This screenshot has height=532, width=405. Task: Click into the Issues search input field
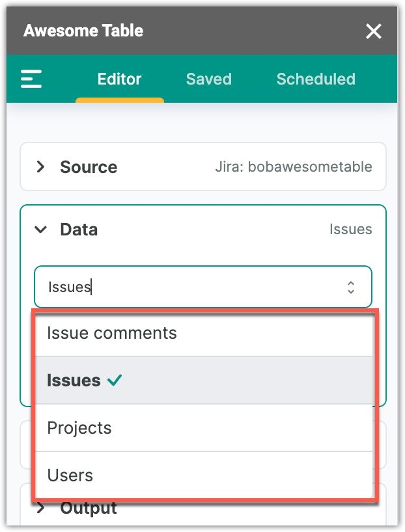(x=189, y=287)
